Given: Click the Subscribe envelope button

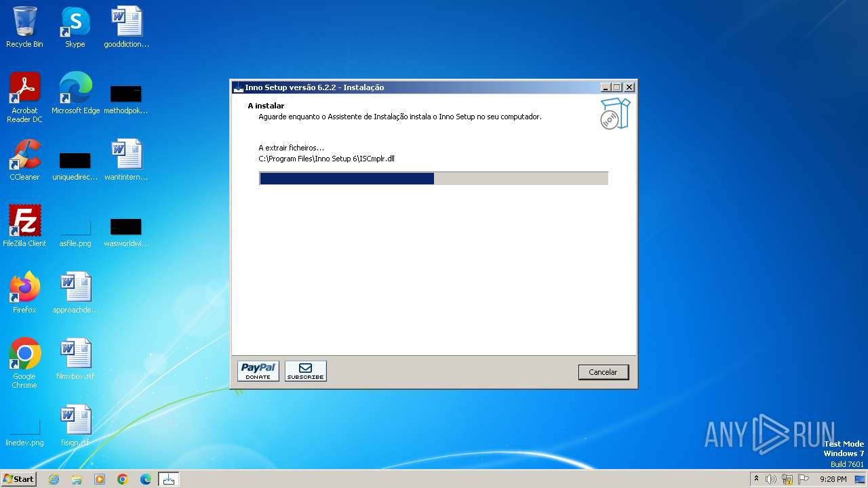Looking at the screenshot, I should (x=306, y=371).
